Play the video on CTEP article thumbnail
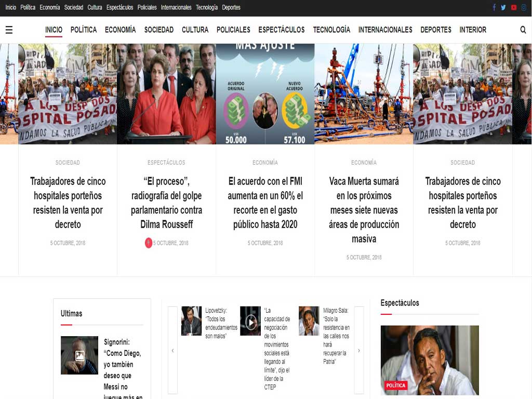Screen dimensions: 532x399 [x=251, y=322]
